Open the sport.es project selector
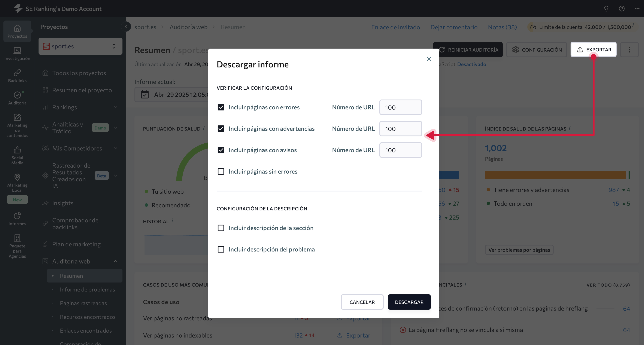The height and width of the screenshot is (345, 644). coord(80,46)
